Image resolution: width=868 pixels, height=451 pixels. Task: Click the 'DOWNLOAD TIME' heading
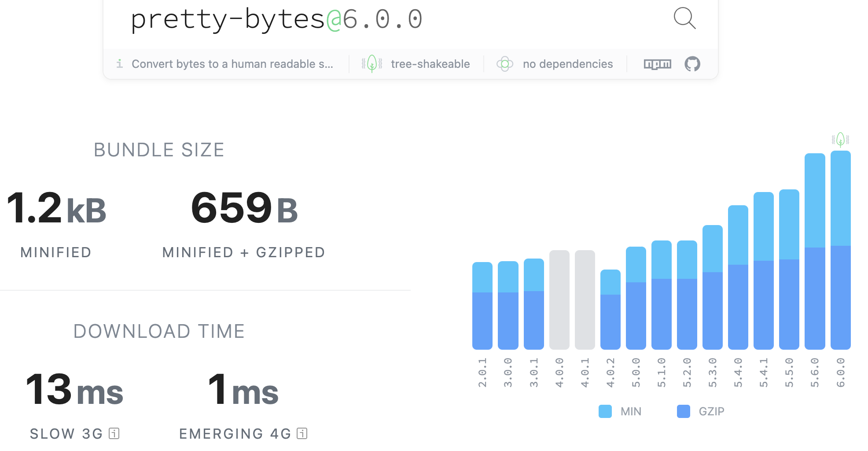coord(159,331)
